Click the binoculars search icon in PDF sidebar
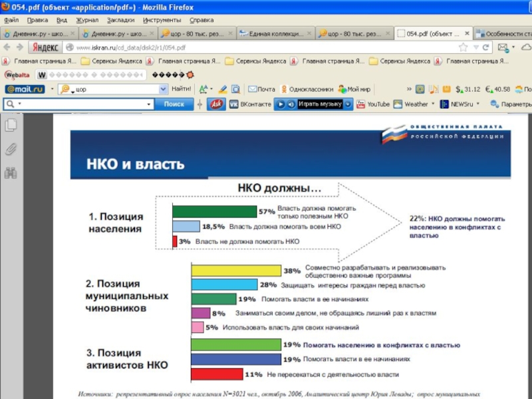Viewport: 532px width, 399px height. pyautogui.click(x=11, y=174)
